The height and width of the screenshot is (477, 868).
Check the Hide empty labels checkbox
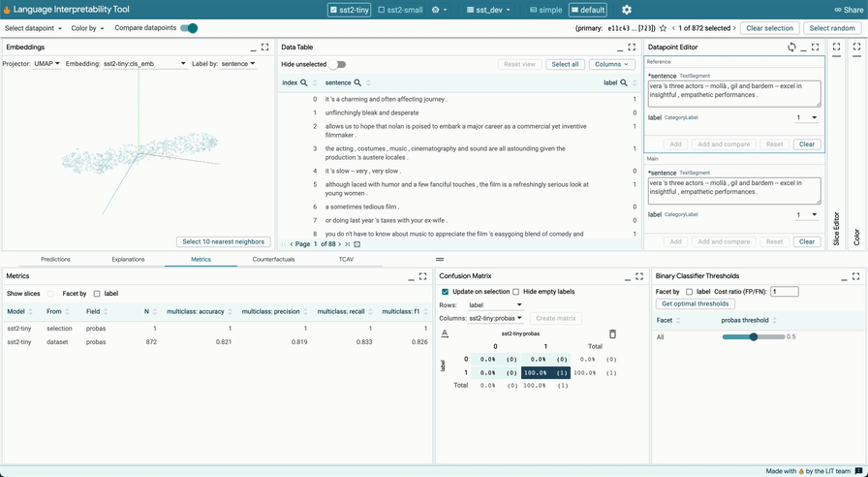coord(515,292)
